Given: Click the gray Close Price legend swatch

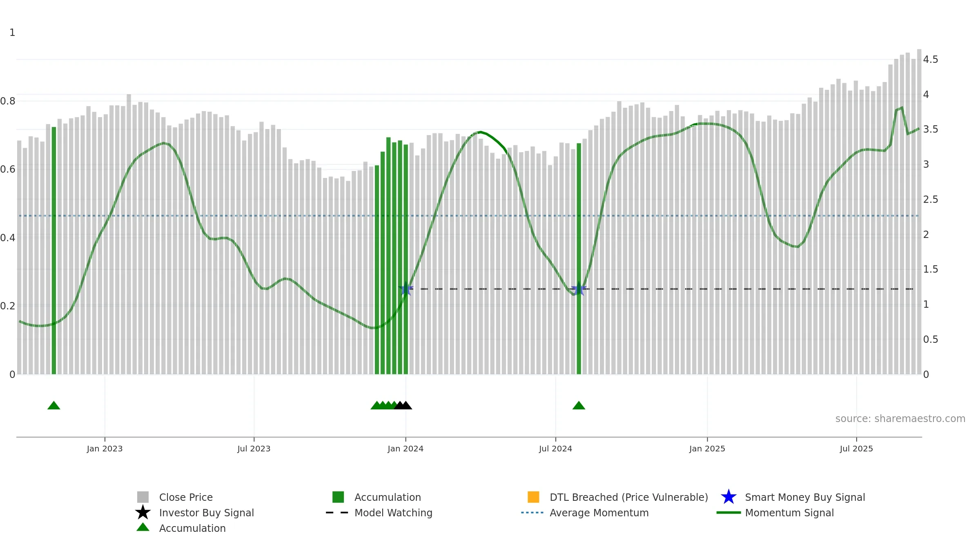Looking at the screenshot, I should (143, 497).
